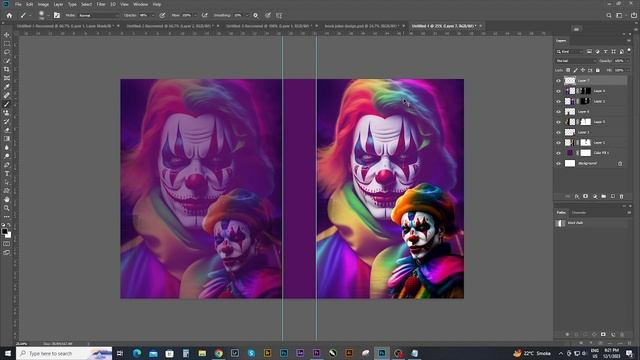Screen dimensions: 640x360
Task: Select the Horizontal Type tool
Action: 7,173
